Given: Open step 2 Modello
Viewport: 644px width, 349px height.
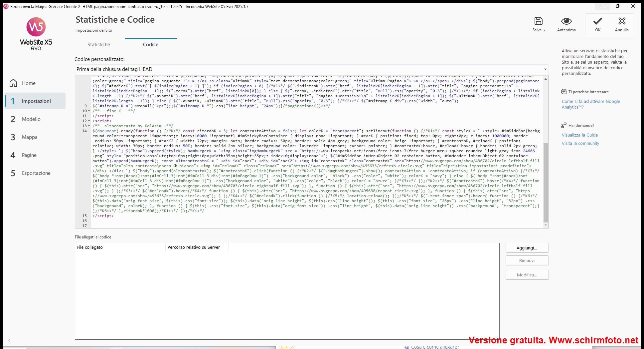Looking at the screenshot, I should [35, 119].
